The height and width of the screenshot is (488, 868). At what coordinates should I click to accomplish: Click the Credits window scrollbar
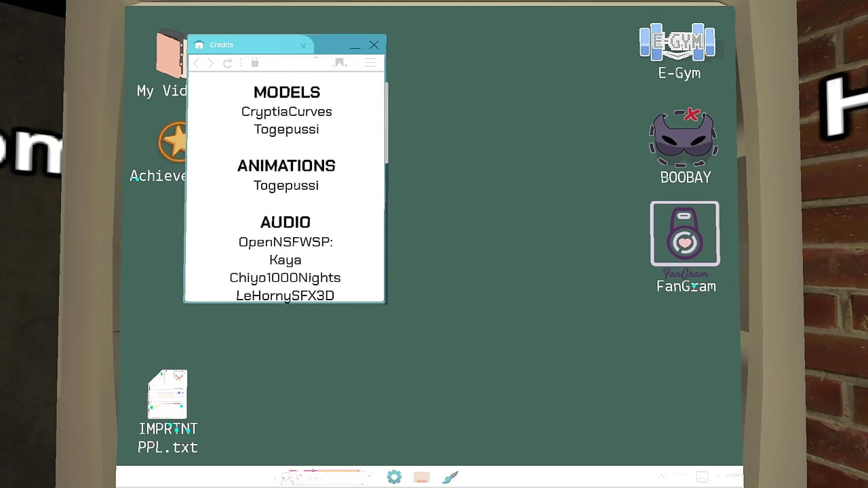(x=387, y=122)
